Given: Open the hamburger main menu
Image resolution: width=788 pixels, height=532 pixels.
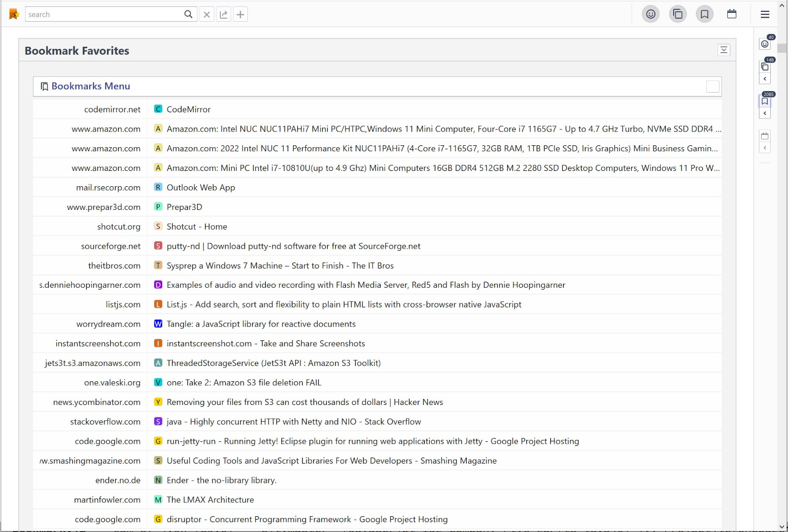Looking at the screenshot, I should pyautogui.click(x=765, y=14).
